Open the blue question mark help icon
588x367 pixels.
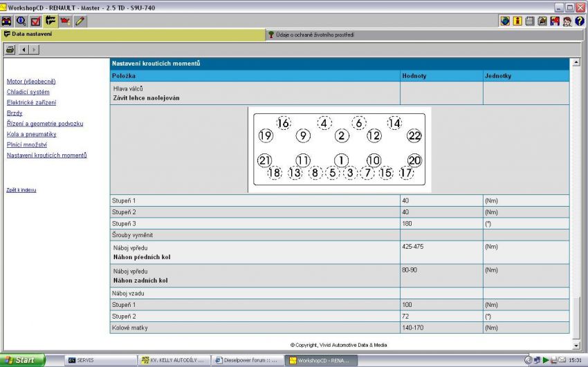click(x=580, y=21)
